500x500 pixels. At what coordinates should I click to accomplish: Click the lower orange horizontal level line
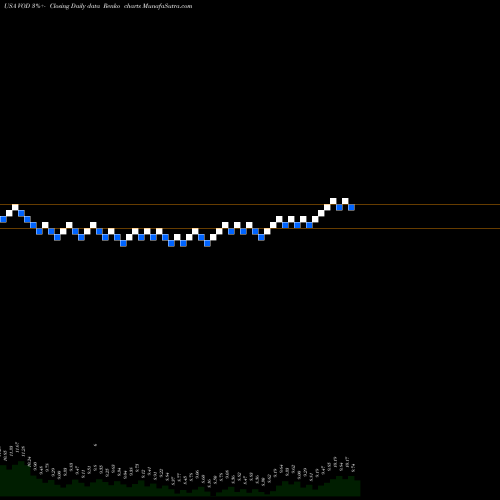[x=250, y=228]
